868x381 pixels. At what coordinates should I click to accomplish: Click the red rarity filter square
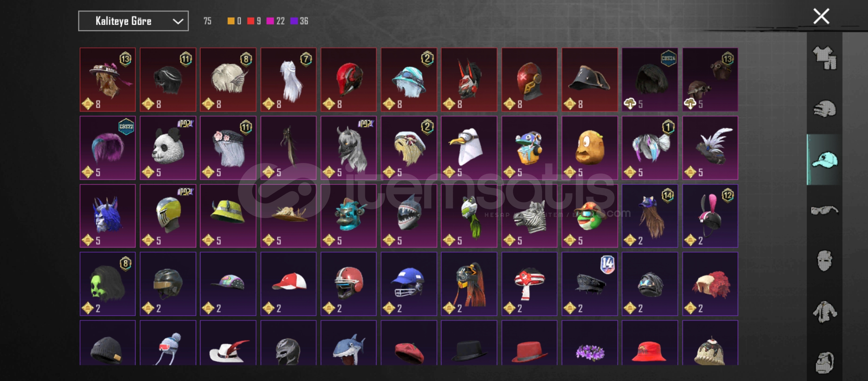click(x=251, y=21)
